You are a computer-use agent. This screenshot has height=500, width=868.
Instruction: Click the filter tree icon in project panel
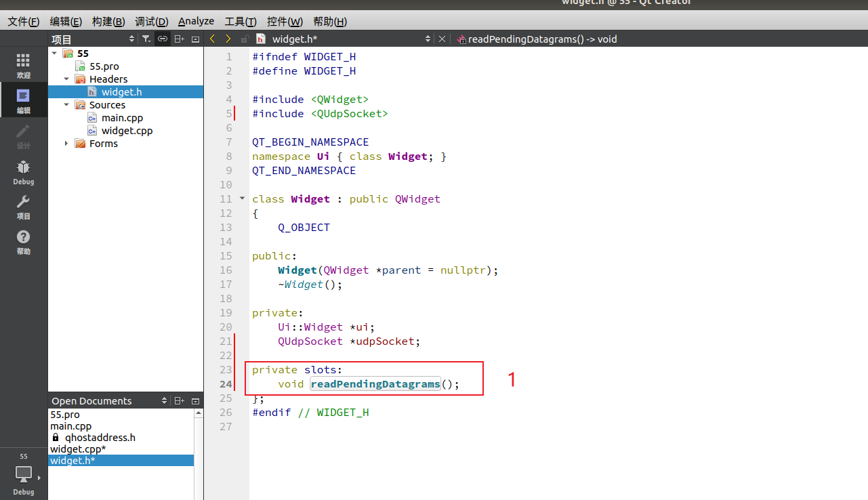(146, 39)
